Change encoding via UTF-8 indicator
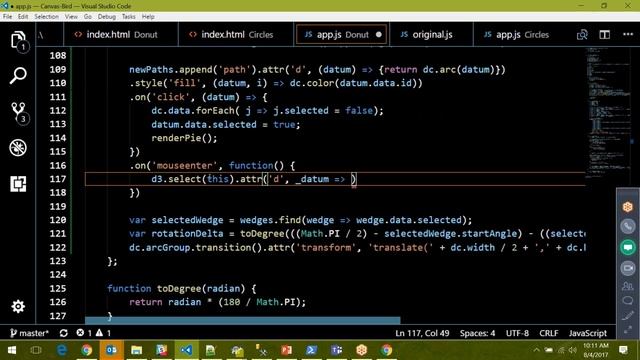Viewport: 640px width, 360px height. coord(517,333)
